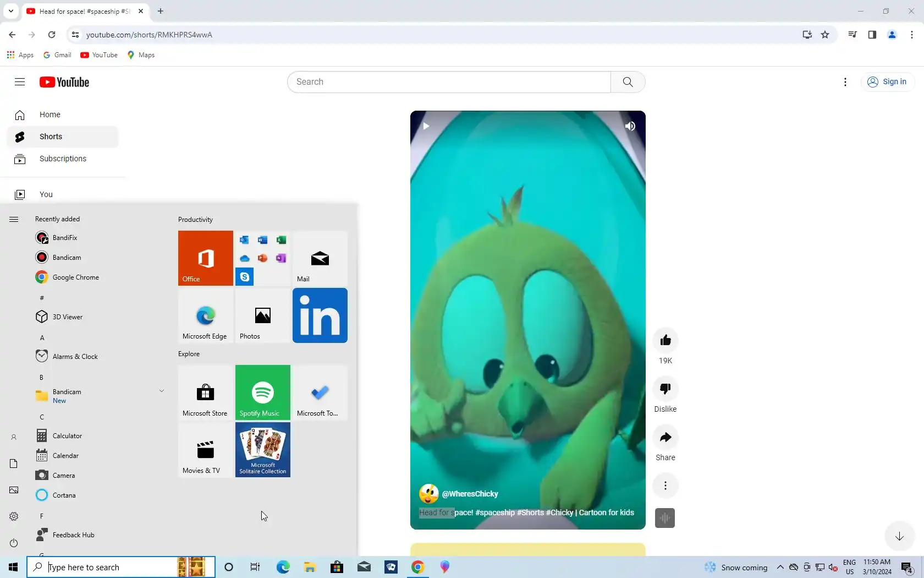The height and width of the screenshot is (578, 924).
Task: Launch Bandicam from Recently added
Action: [99, 258]
